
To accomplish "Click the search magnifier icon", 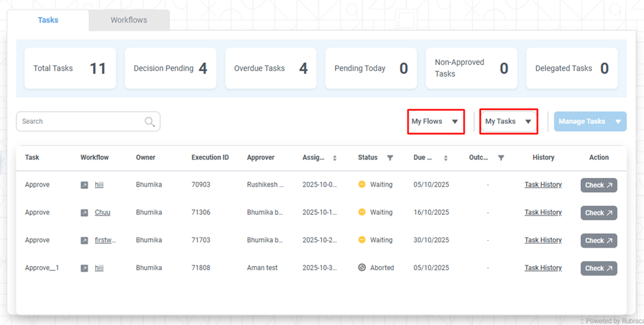I will click(x=149, y=122).
